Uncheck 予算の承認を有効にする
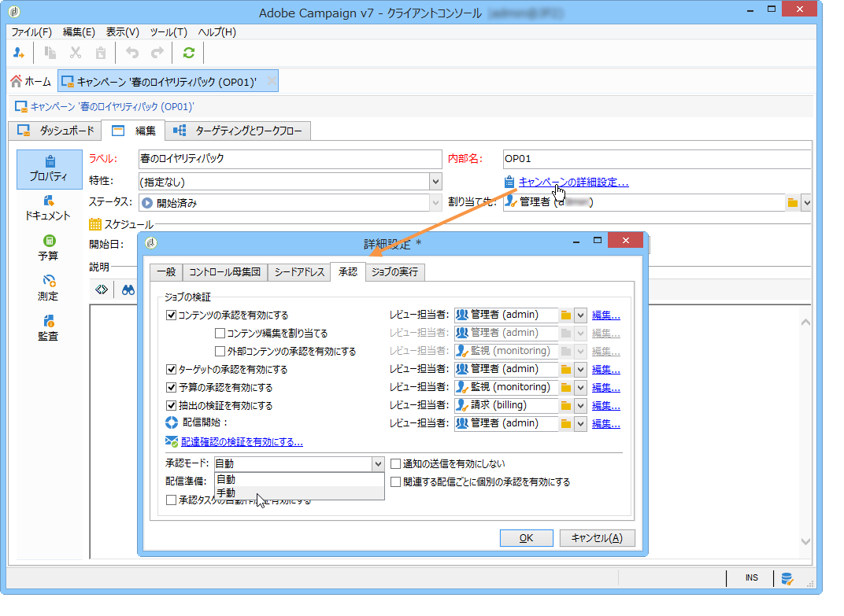This screenshot has height=616, width=844. pyautogui.click(x=171, y=387)
